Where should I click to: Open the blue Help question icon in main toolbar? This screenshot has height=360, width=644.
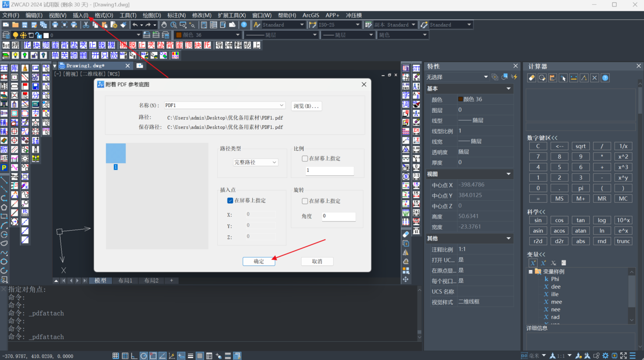[244, 25]
